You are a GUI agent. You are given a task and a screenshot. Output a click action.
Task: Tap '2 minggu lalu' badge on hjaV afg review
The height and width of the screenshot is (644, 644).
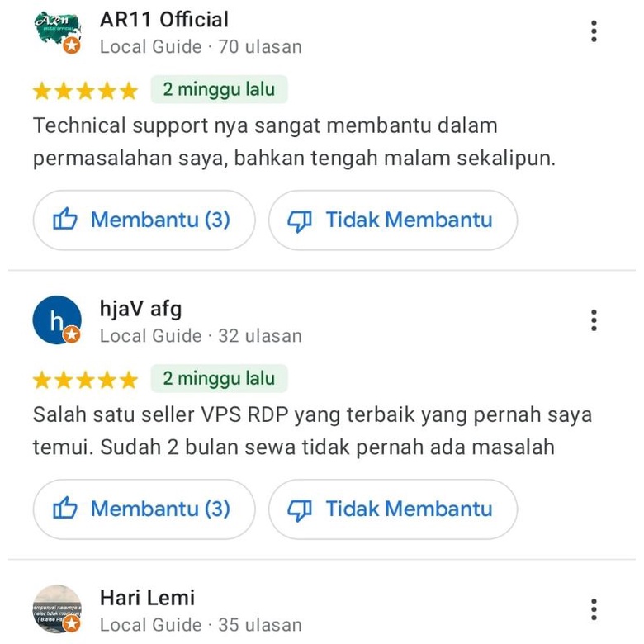(x=219, y=378)
